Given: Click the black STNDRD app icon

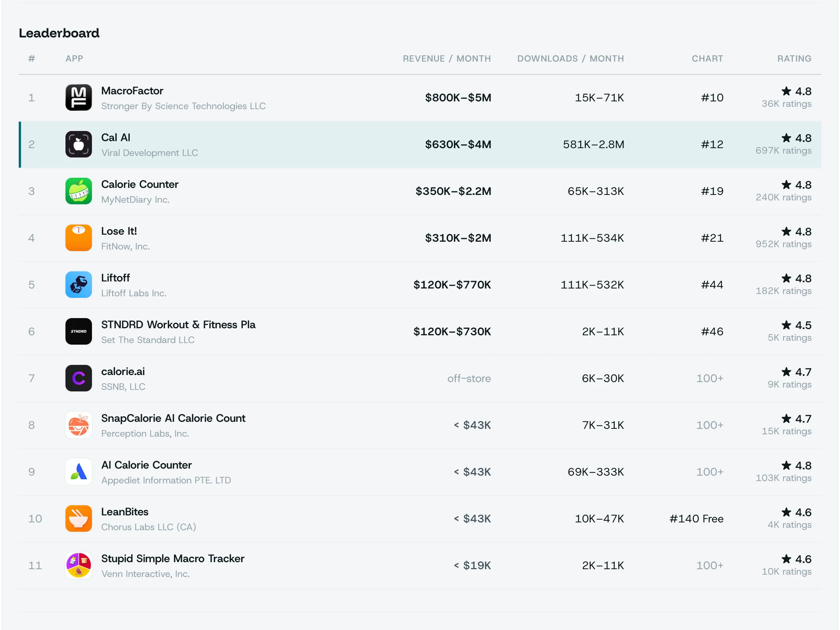Looking at the screenshot, I should (79, 331).
